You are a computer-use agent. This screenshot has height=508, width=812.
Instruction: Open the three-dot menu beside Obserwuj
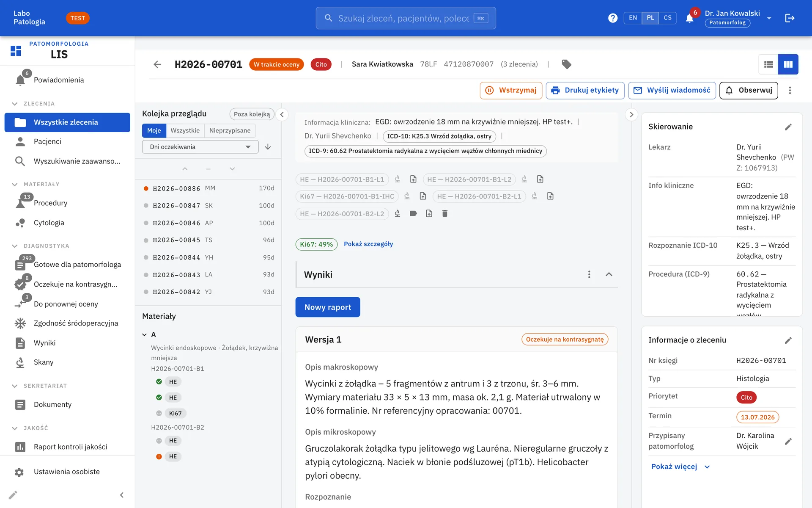tap(790, 90)
